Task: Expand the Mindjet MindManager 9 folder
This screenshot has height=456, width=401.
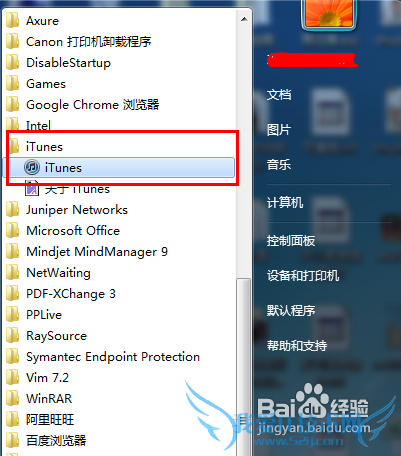Action: click(121, 252)
